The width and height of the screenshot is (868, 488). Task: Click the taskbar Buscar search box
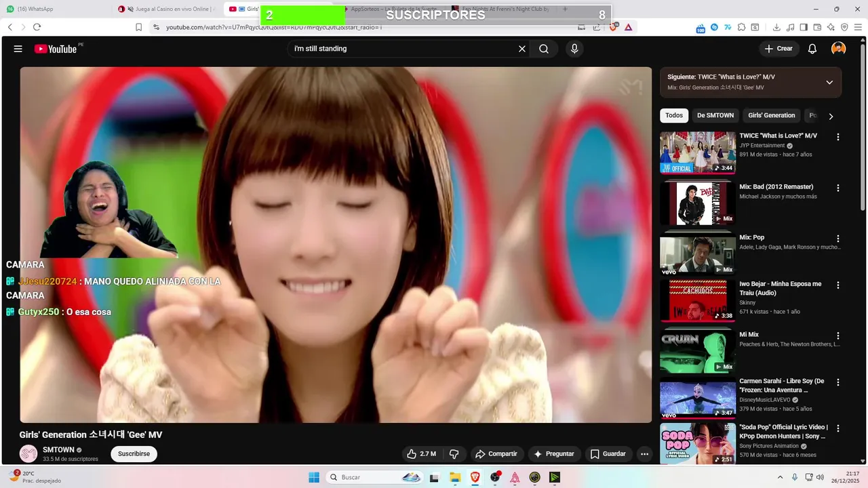(374, 477)
